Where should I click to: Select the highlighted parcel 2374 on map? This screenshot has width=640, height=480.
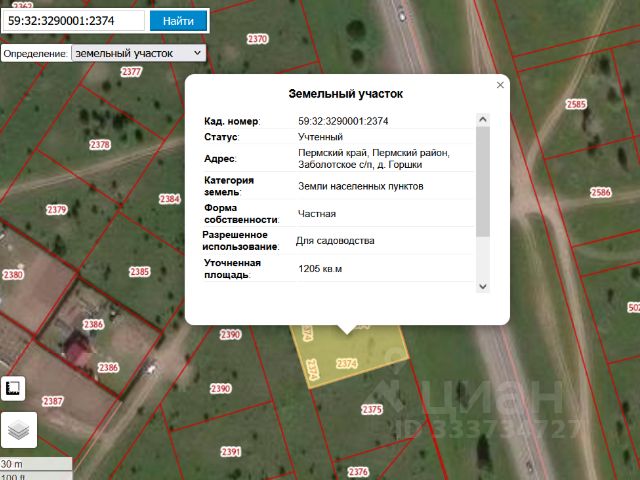pos(347,363)
